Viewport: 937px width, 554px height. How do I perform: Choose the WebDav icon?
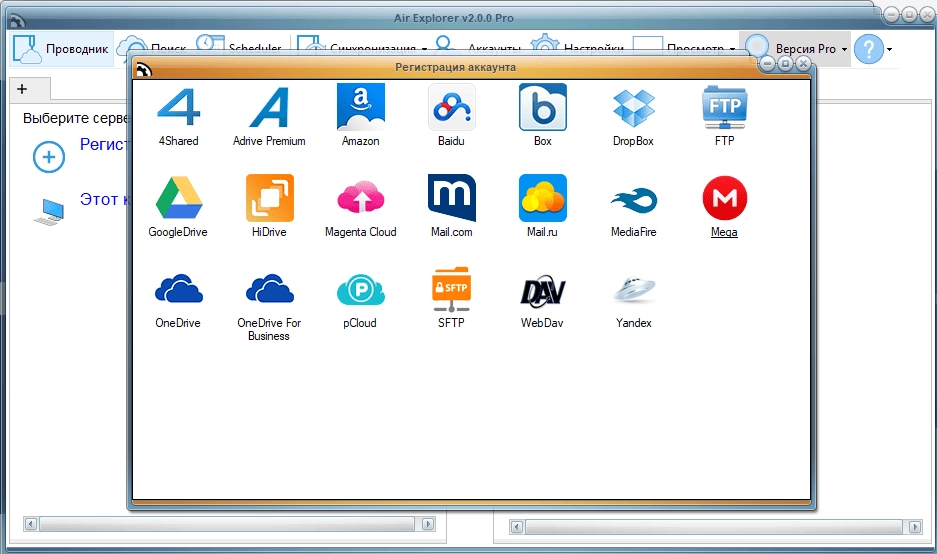click(x=543, y=291)
